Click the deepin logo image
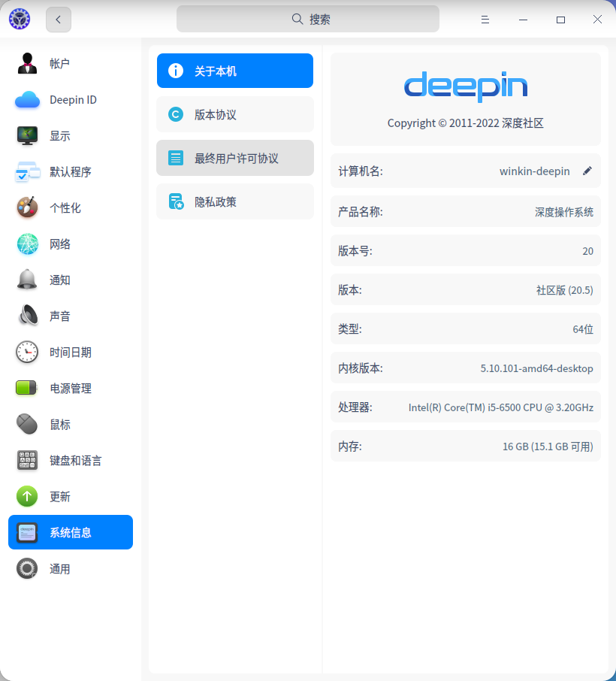Image resolution: width=616 pixels, height=681 pixels. tap(465, 86)
